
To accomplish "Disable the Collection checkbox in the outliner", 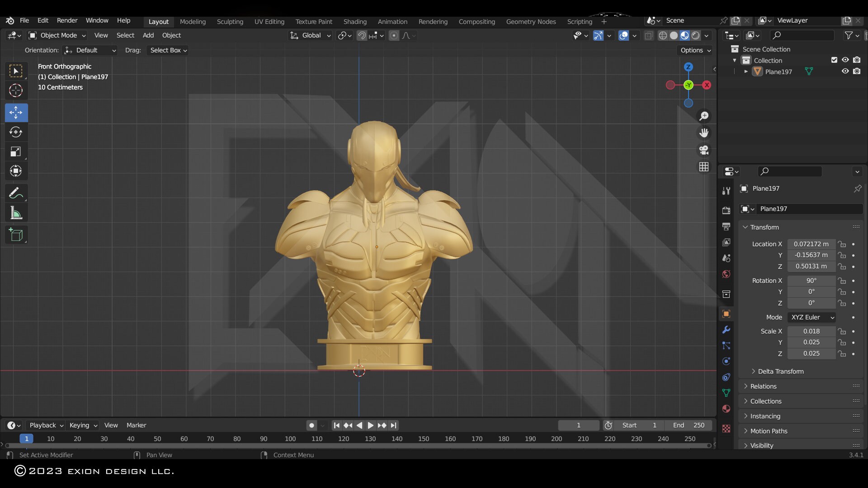I will tap(834, 60).
